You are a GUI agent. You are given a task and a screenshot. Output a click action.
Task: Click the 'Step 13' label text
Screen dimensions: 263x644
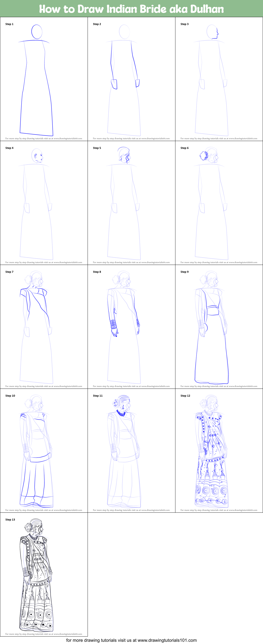point(10,520)
